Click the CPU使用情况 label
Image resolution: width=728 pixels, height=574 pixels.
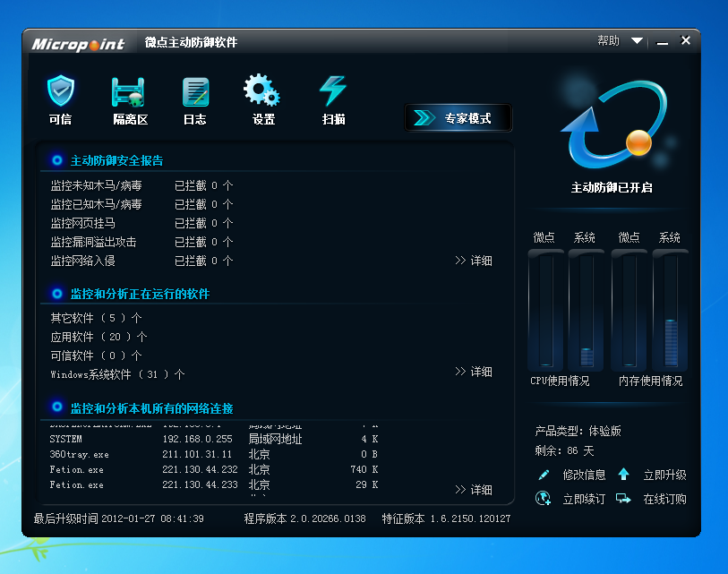[560, 381]
